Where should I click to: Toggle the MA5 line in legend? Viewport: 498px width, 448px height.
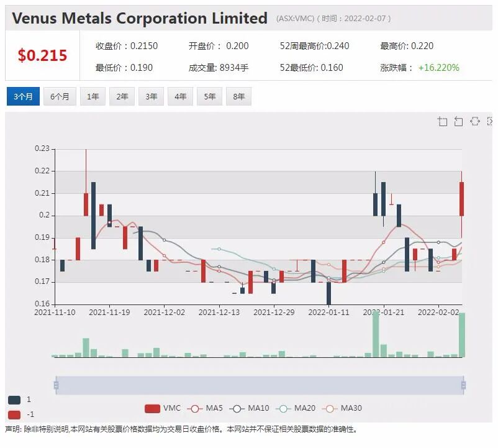205,408
